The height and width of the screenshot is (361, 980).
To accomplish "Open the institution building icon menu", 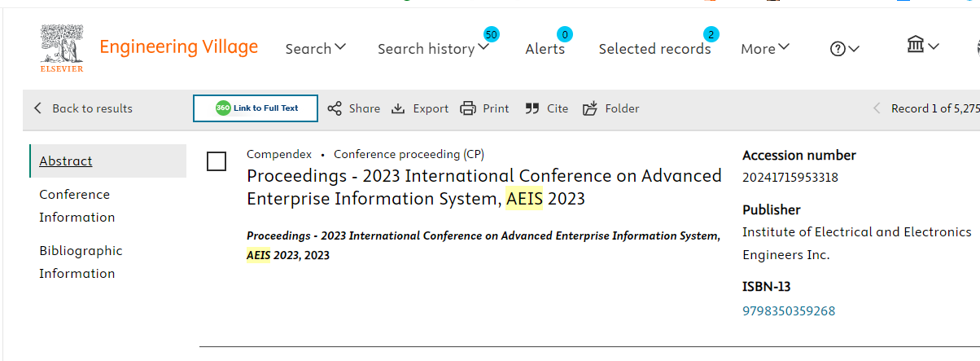I will pos(923,46).
